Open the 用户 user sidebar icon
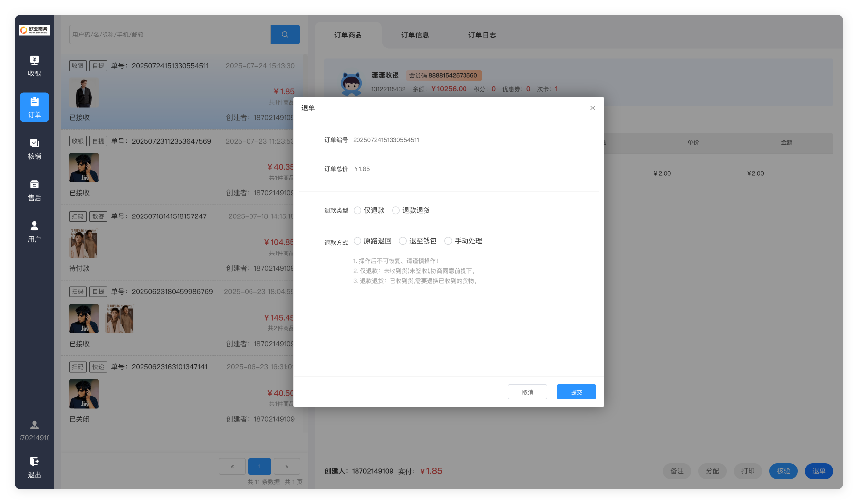Image resolution: width=858 pixels, height=504 pixels. [35, 232]
